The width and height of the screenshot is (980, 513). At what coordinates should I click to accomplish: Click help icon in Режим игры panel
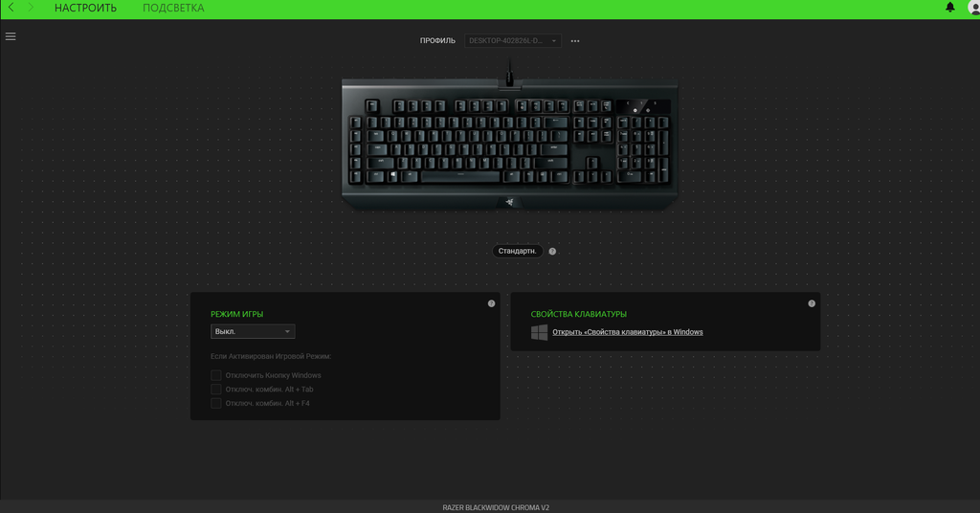pyautogui.click(x=491, y=303)
